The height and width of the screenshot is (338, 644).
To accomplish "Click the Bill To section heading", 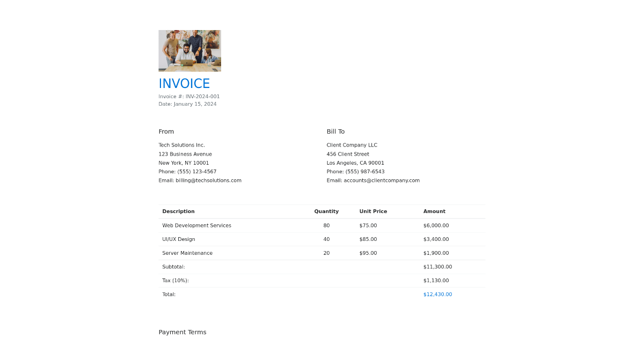I will pos(335,131).
